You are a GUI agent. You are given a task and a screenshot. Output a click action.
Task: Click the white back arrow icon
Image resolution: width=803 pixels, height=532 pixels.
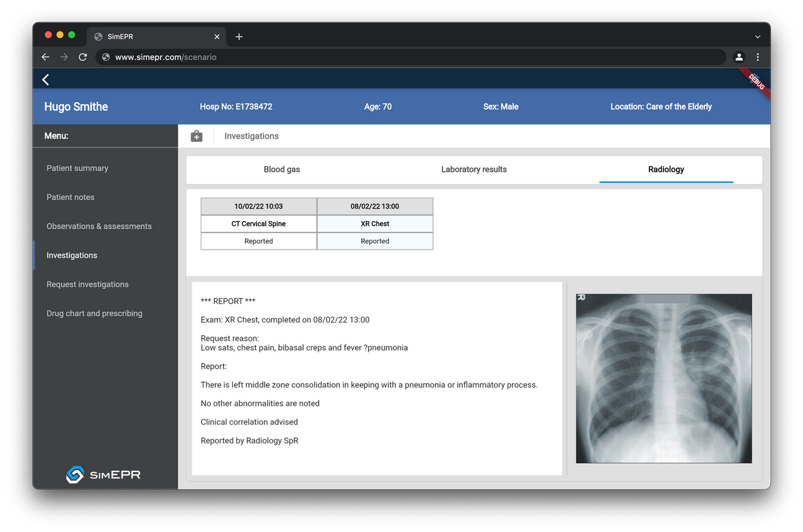point(45,79)
